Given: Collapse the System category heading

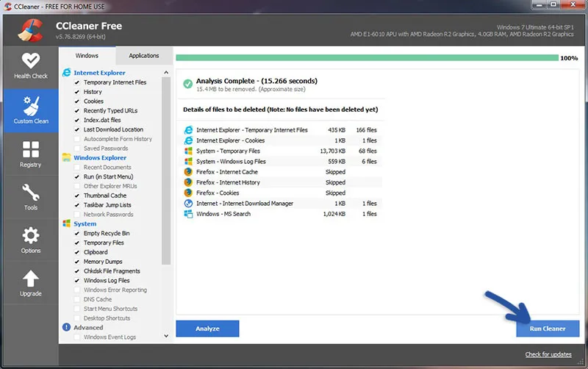Looking at the screenshot, I should pyautogui.click(x=85, y=223).
